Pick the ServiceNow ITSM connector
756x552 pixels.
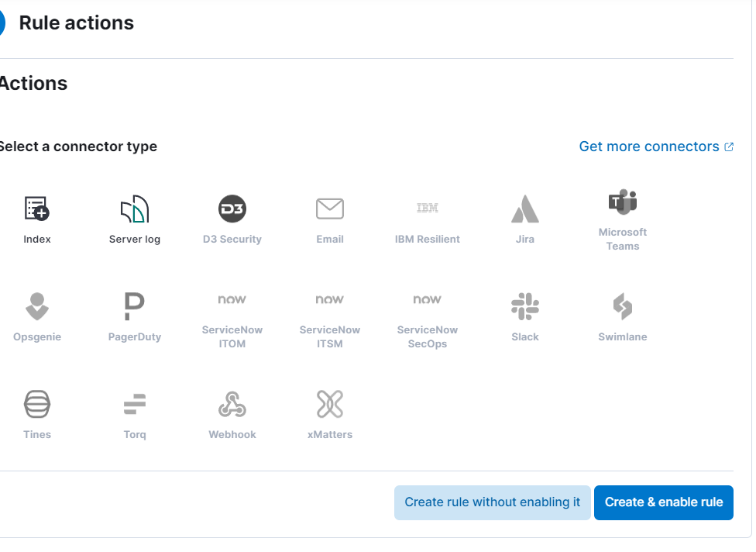(330, 320)
